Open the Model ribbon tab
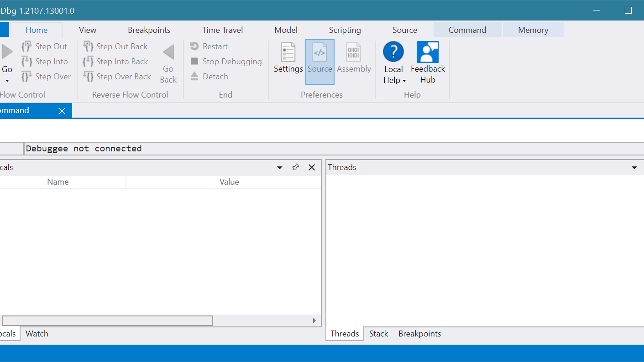 (x=286, y=30)
